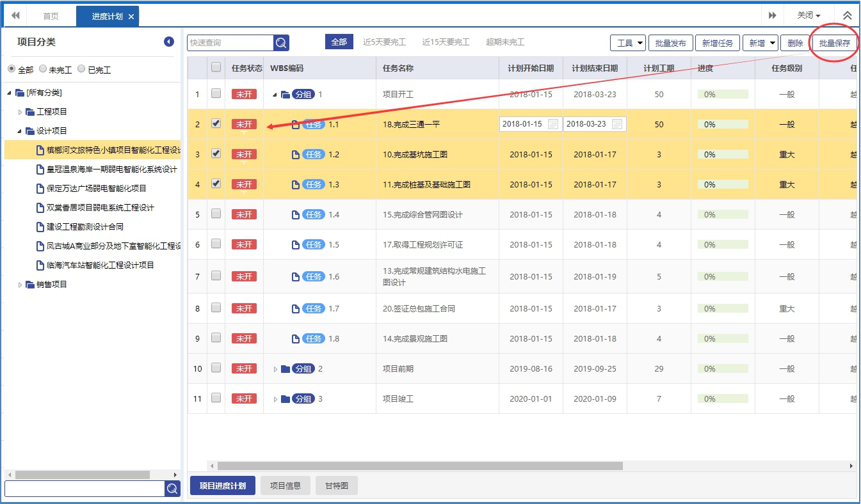The height and width of the screenshot is (504, 861).
Task: Click the double-left arrow tab scroll icon
Action: coord(15,16)
